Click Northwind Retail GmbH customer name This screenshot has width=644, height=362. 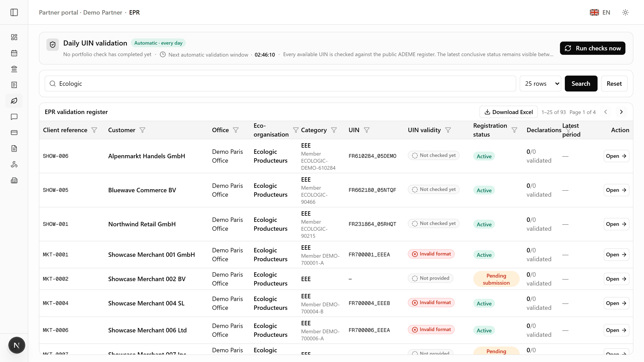[142, 224]
